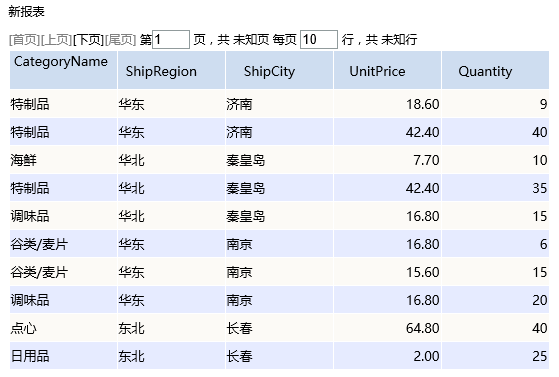Viewport: 559px width, 377px height.
Task: Select the unit price 18.60 cell
Action: coord(388,104)
